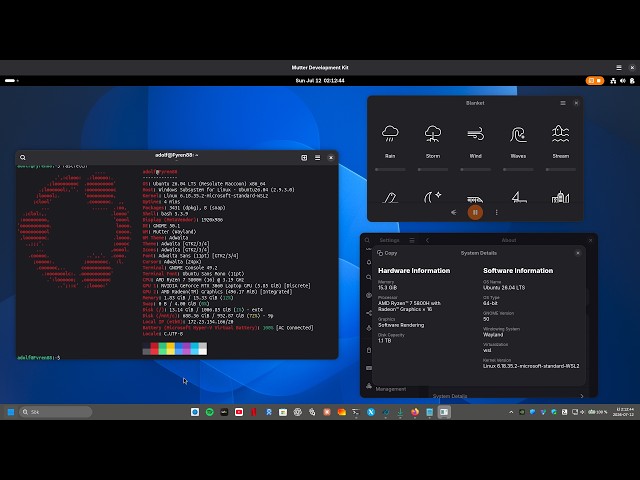Viewport: 640px width, 480px height.
Task: Open the terminal icon in taskbar
Action: point(356,412)
